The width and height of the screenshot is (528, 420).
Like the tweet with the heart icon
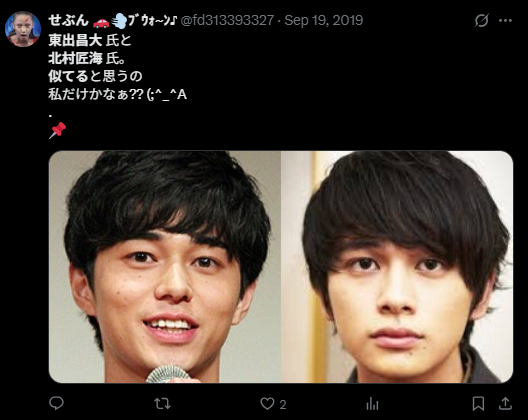(267, 403)
